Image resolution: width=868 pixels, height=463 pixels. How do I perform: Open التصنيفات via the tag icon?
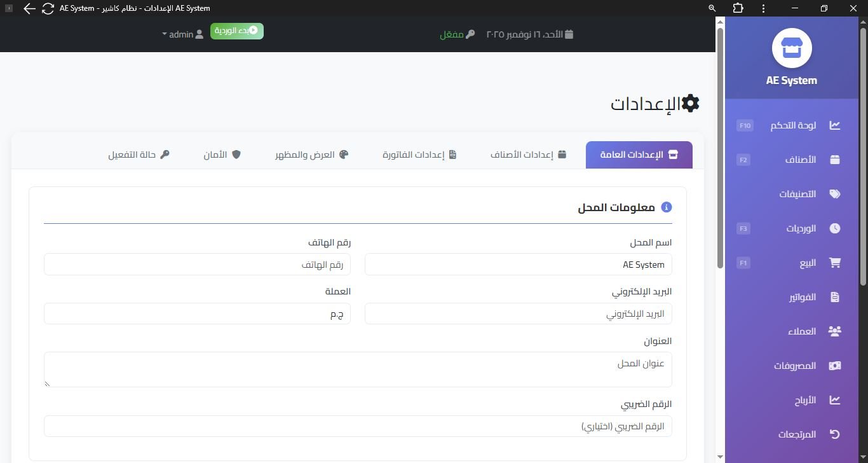point(834,194)
